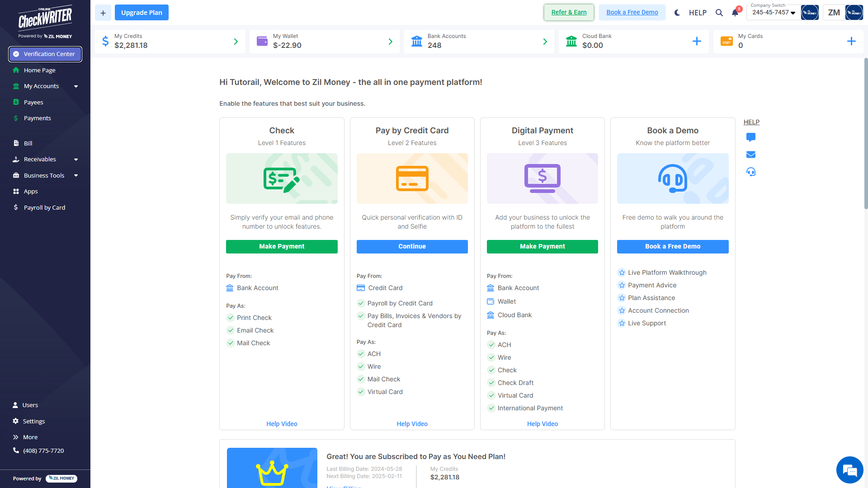Open the speech bubble icon under HELP

(x=751, y=137)
